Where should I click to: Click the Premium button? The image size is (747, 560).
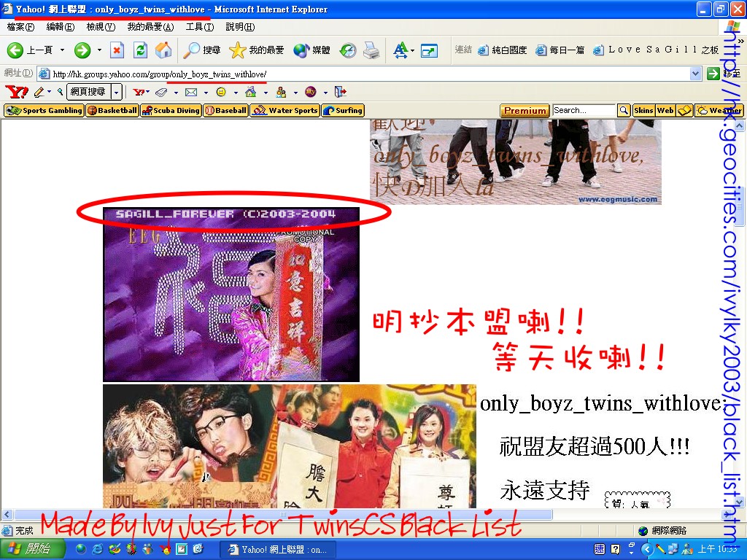tap(525, 111)
